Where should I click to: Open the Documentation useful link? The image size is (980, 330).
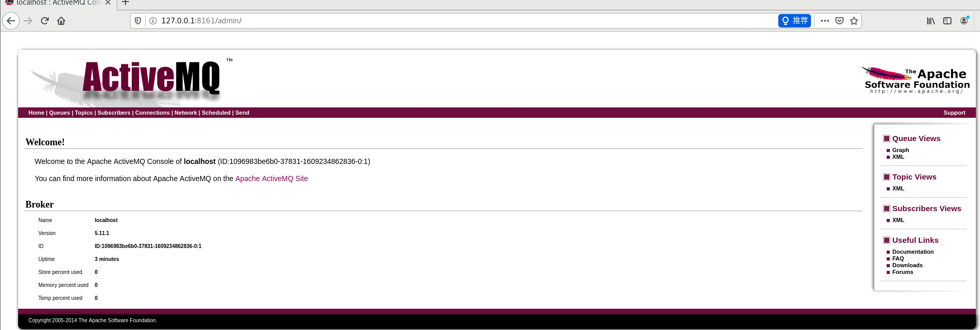click(x=913, y=252)
